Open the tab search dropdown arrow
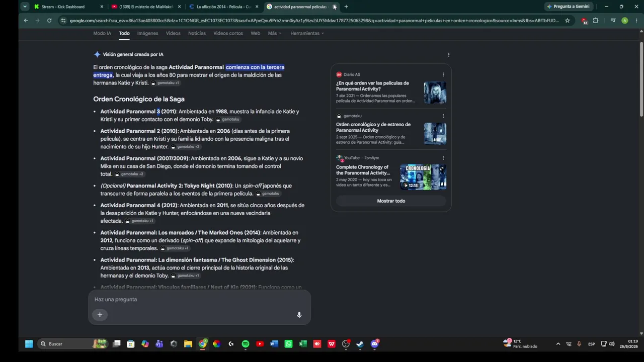Viewport: 644px width, 362px height. tap(25, 7)
